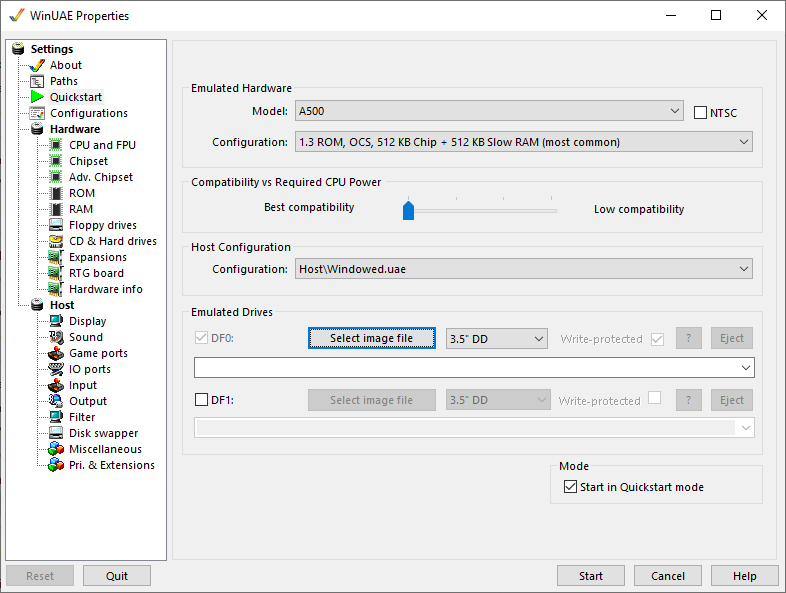The image size is (786, 593).
Task: Click DF0 Select image file button
Action: click(x=371, y=338)
